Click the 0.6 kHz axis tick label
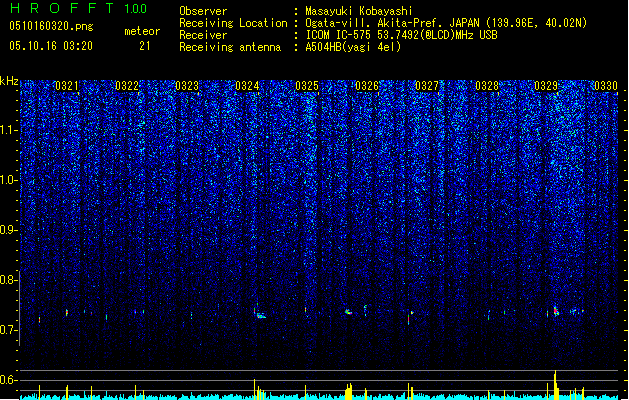The width and height of the screenshot is (629, 400). click(x=8, y=380)
